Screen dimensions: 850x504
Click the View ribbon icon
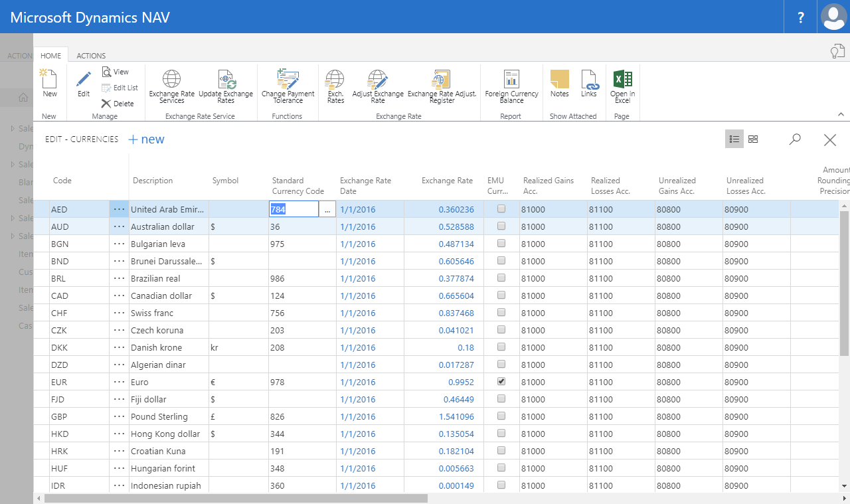pyautogui.click(x=116, y=72)
